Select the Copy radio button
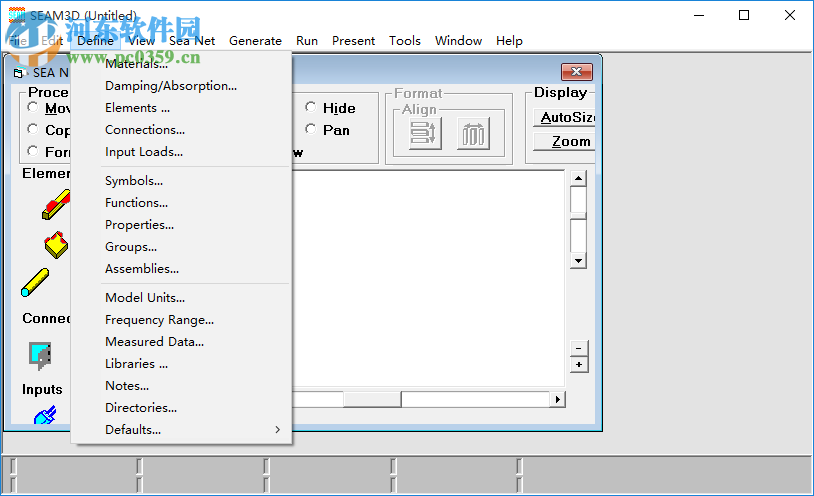Viewport: 814px width, 496px height. coord(33,129)
